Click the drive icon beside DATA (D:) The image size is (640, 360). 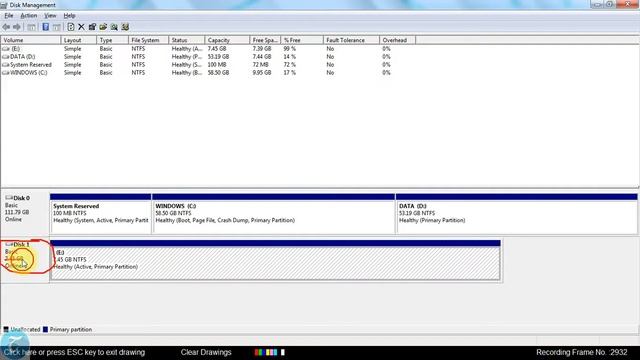point(6,57)
